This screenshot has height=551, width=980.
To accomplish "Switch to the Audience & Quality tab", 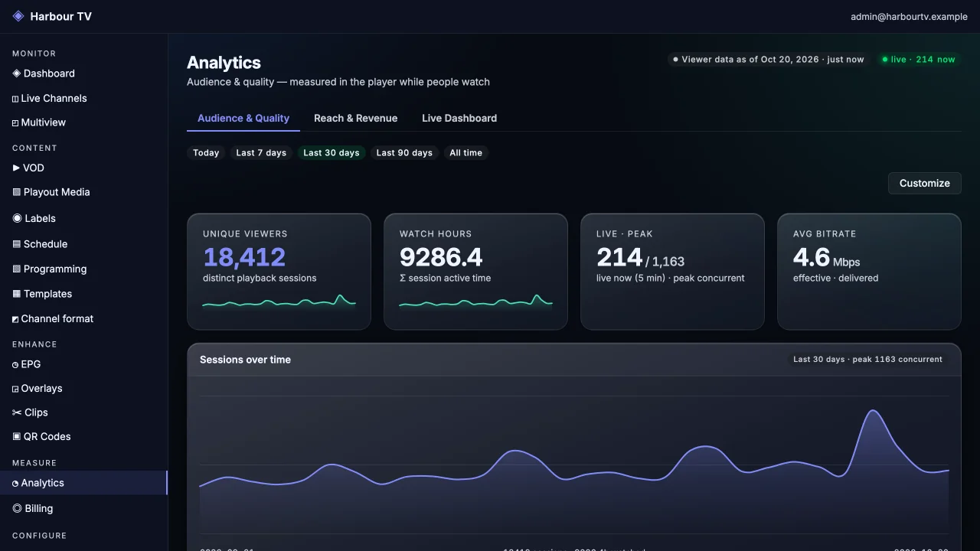I will 243,118.
